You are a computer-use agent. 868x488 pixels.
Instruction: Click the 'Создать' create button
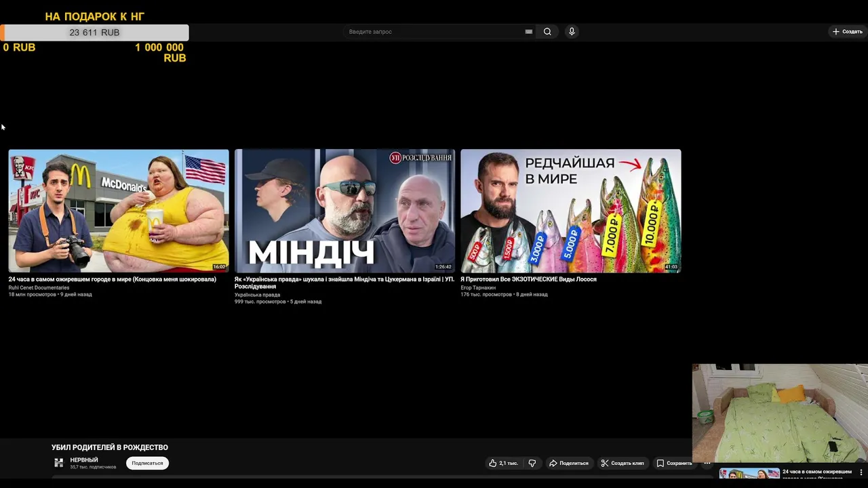[848, 32]
